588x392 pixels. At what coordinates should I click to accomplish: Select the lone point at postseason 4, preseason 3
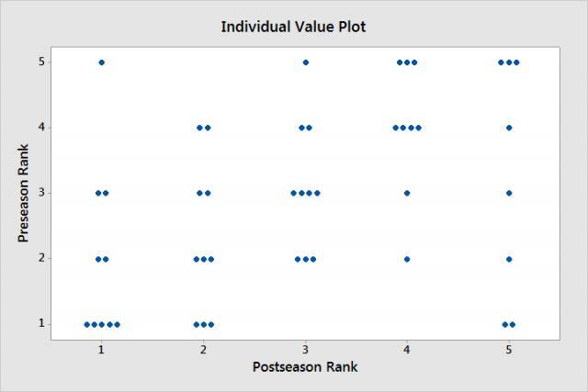click(407, 193)
